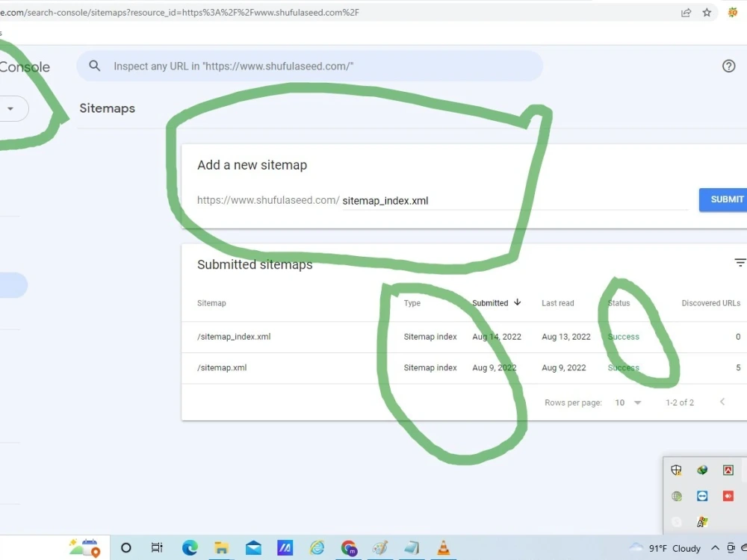Click Sitemap index type in /sitemap_index.xml row
The width and height of the screenshot is (747, 560).
430,337
